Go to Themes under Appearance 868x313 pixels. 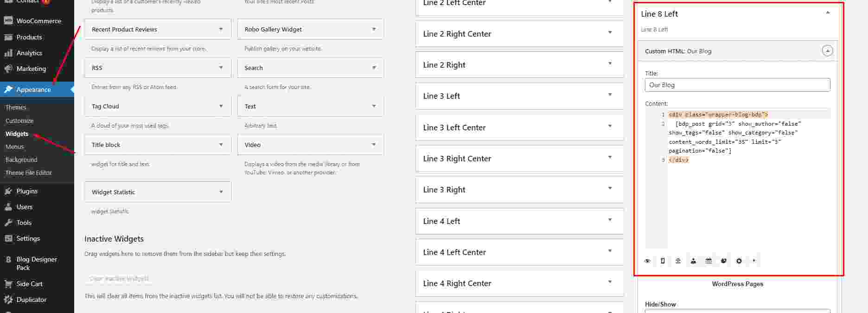click(16, 107)
